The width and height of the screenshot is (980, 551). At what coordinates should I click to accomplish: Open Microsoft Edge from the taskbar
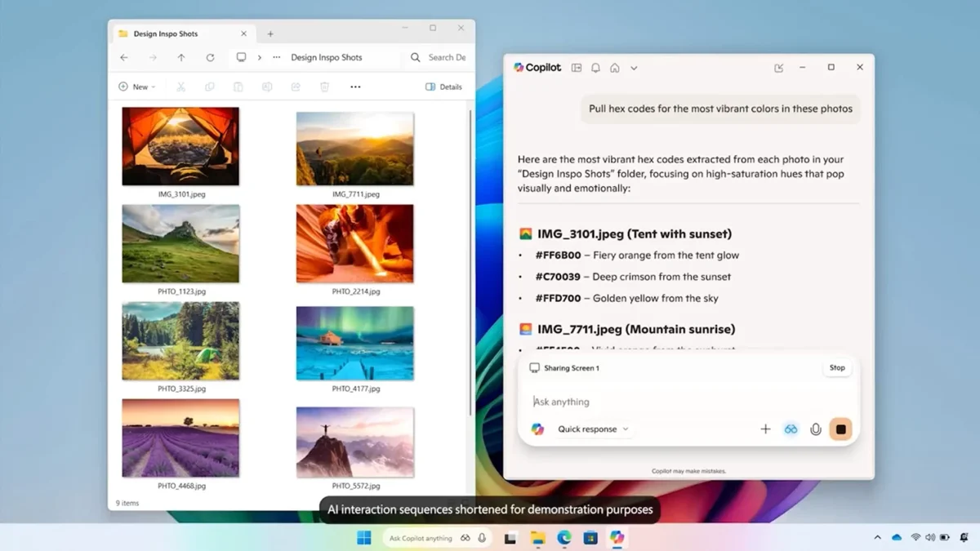coord(563,537)
